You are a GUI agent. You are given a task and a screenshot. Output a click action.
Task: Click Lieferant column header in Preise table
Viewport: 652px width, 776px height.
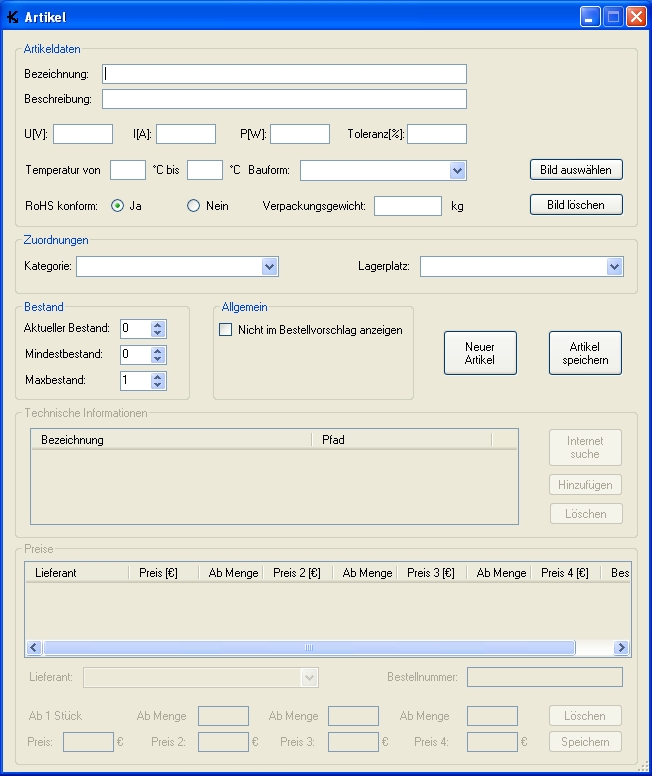click(x=77, y=573)
